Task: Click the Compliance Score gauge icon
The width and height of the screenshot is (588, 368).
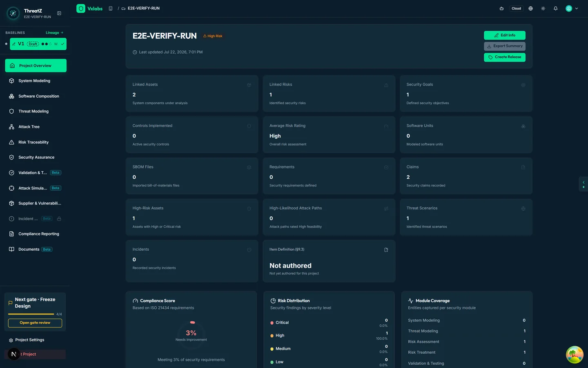Action: click(135, 301)
